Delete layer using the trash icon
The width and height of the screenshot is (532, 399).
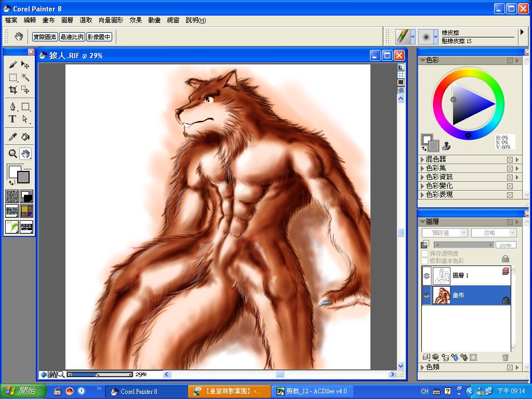point(505,357)
